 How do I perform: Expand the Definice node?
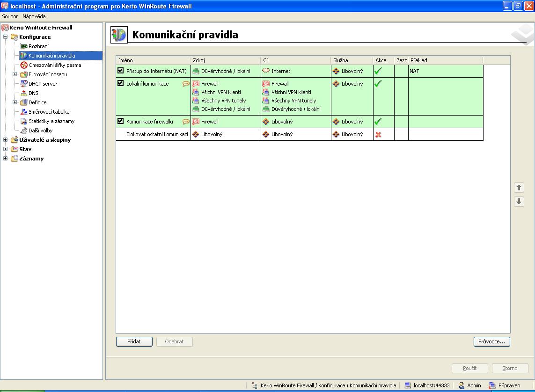(15, 102)
